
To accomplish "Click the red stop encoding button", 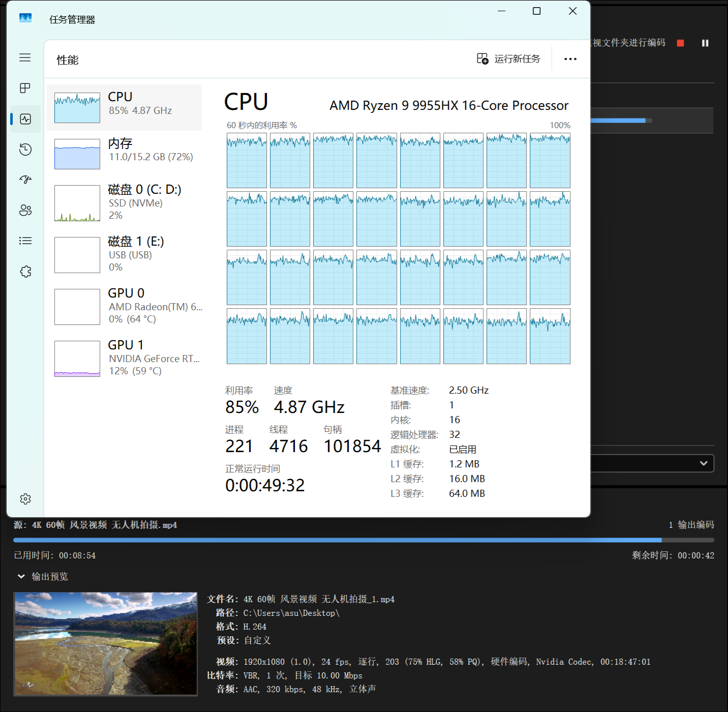I will coord(680,43).
